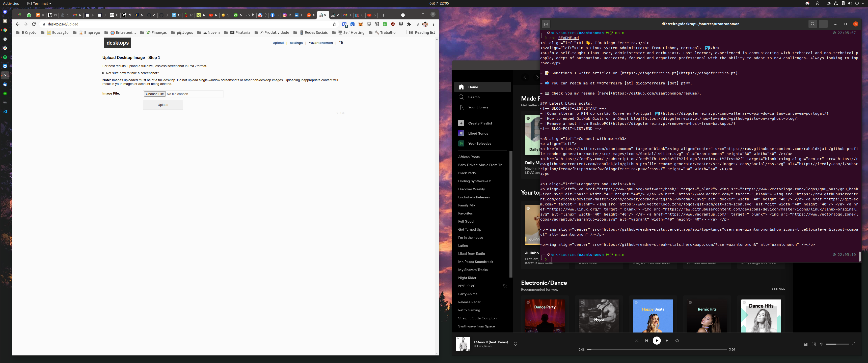Open Spotify Search in sidebar
The image size is (868, 363).
tap(473, 97)
